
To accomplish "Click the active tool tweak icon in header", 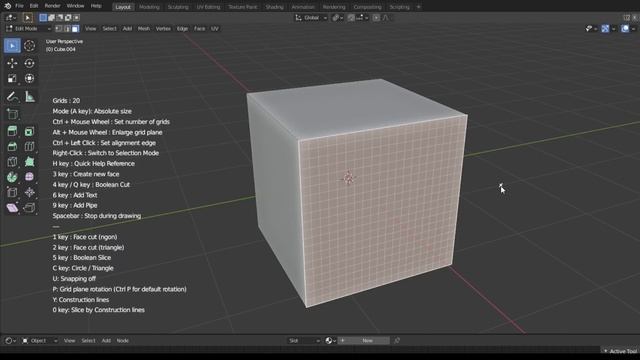I will (28, 18).
